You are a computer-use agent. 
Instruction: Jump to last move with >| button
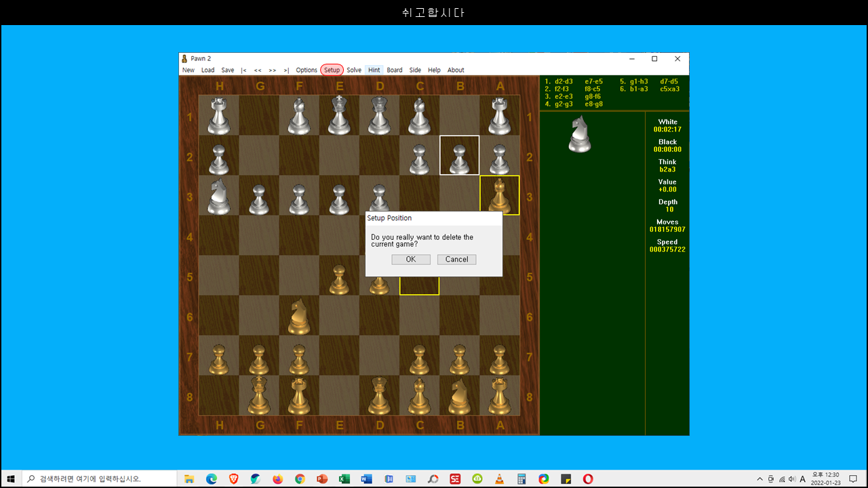(286, 70)
